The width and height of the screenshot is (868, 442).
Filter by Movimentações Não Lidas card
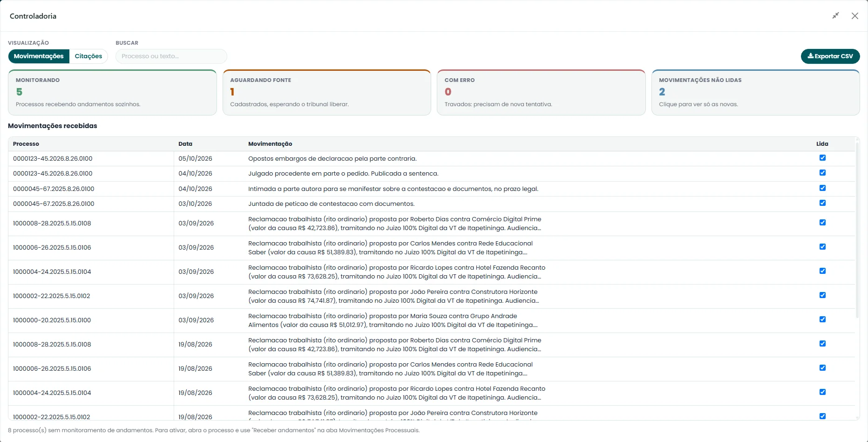[x=756, y=92]
